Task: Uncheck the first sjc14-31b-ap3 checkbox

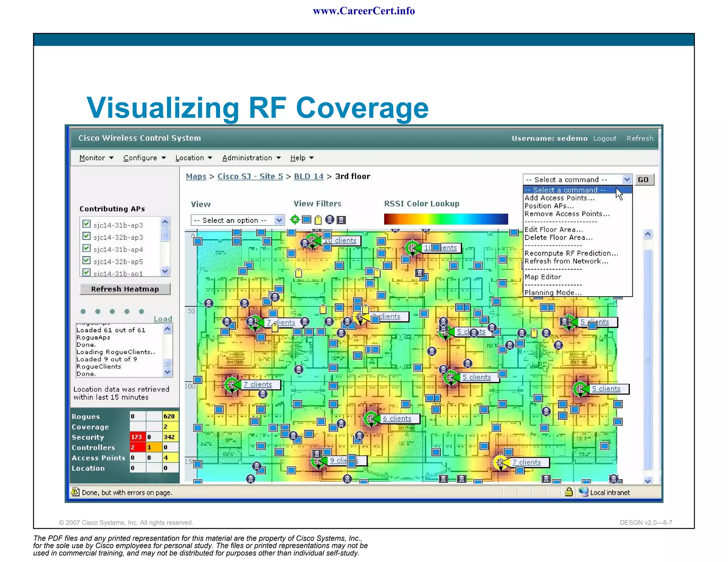Action: (86, 224)
